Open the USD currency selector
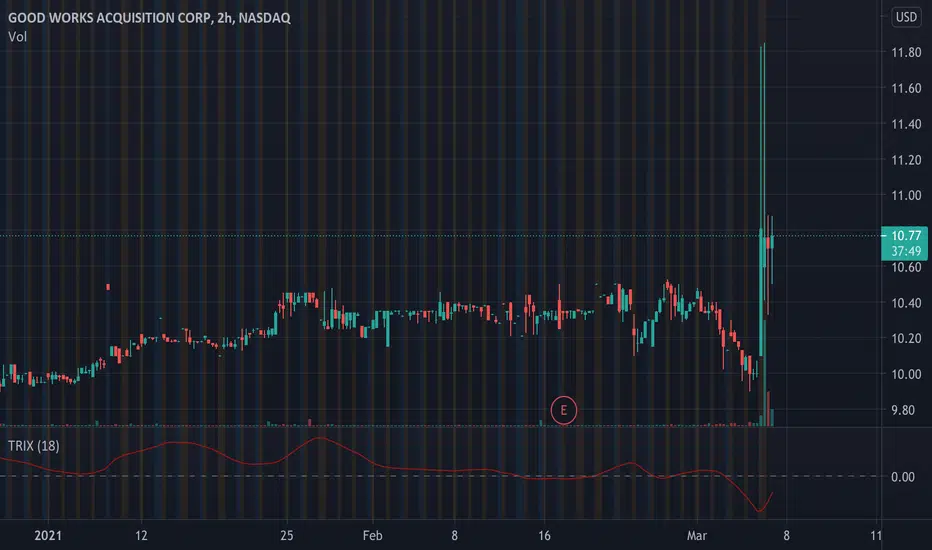 coord(906,17)
